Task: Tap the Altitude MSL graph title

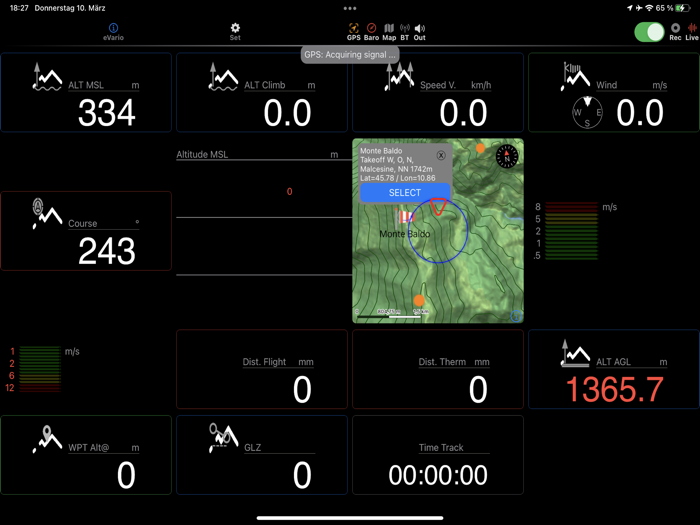Action: [202, 154]
